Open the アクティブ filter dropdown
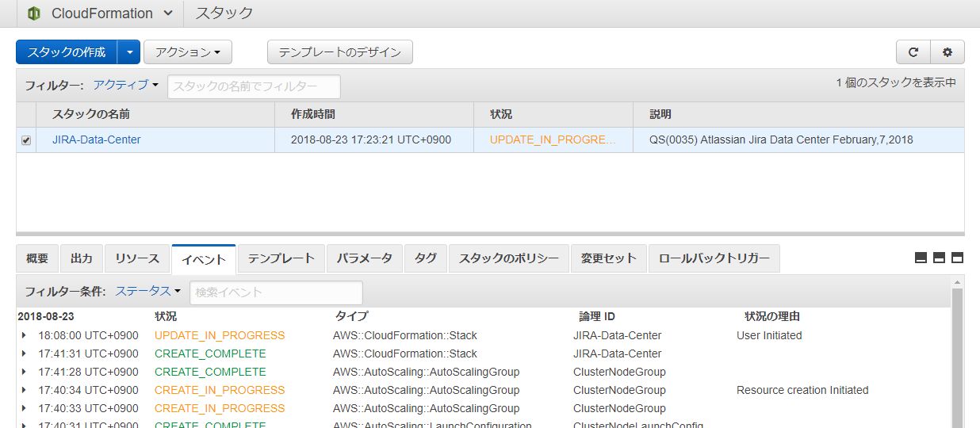Viewport: 980px width, 428px height. coord(125,85)
